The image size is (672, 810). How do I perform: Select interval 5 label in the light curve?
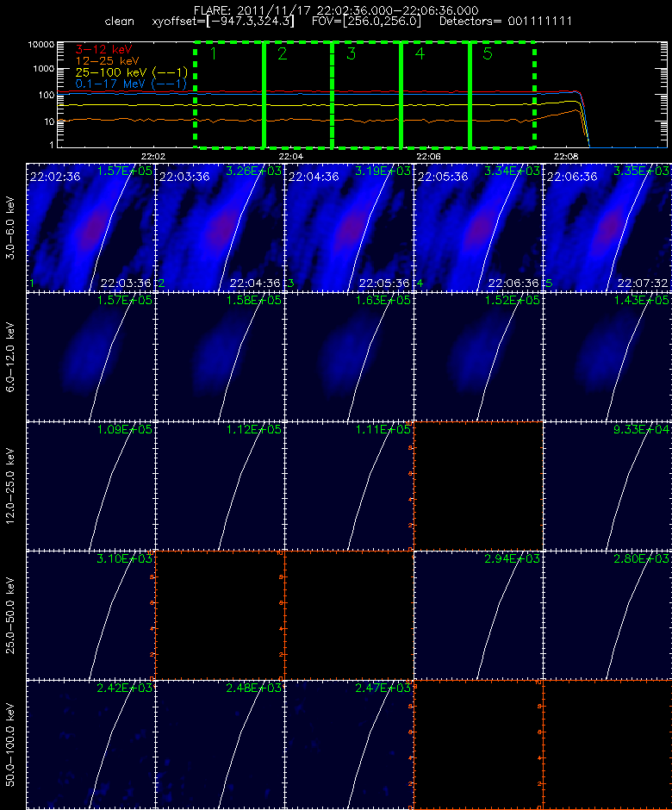click(x=488, y=53)
